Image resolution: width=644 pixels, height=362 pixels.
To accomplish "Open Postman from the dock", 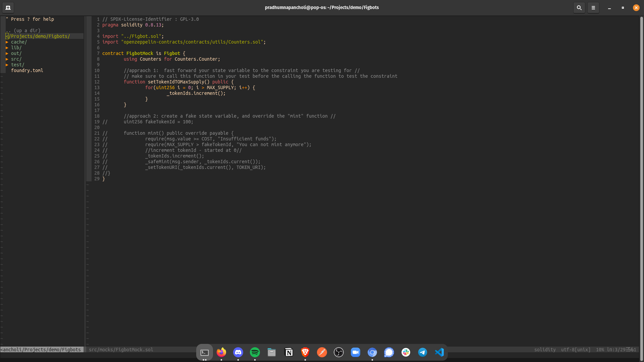I will click(x=322, y=352).
